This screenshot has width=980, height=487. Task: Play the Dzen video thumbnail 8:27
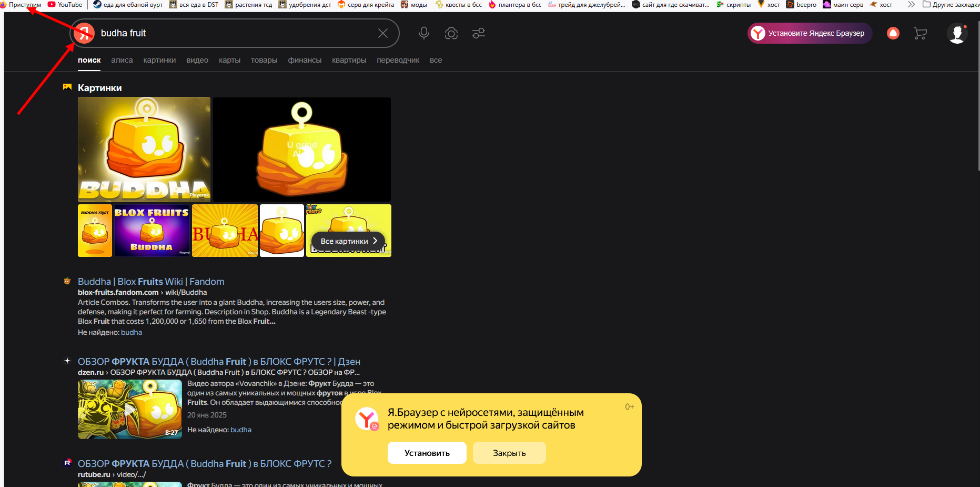point(130,409)
